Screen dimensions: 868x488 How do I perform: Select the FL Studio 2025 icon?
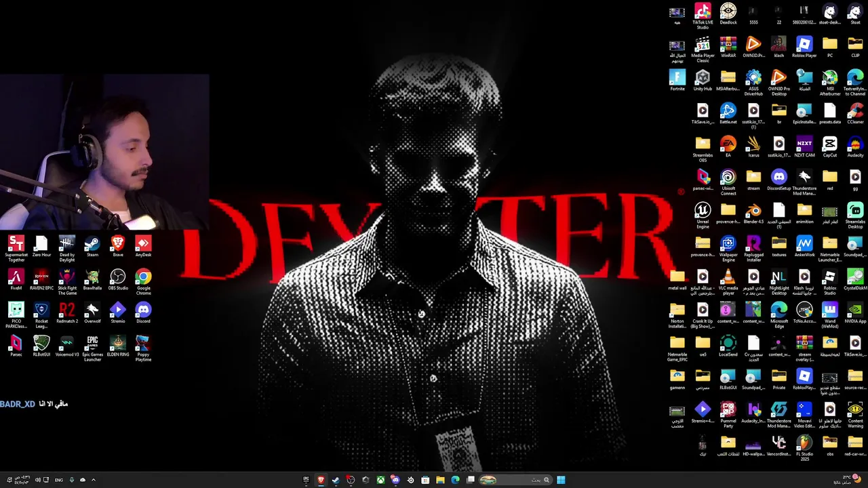(x=804, y=448)
